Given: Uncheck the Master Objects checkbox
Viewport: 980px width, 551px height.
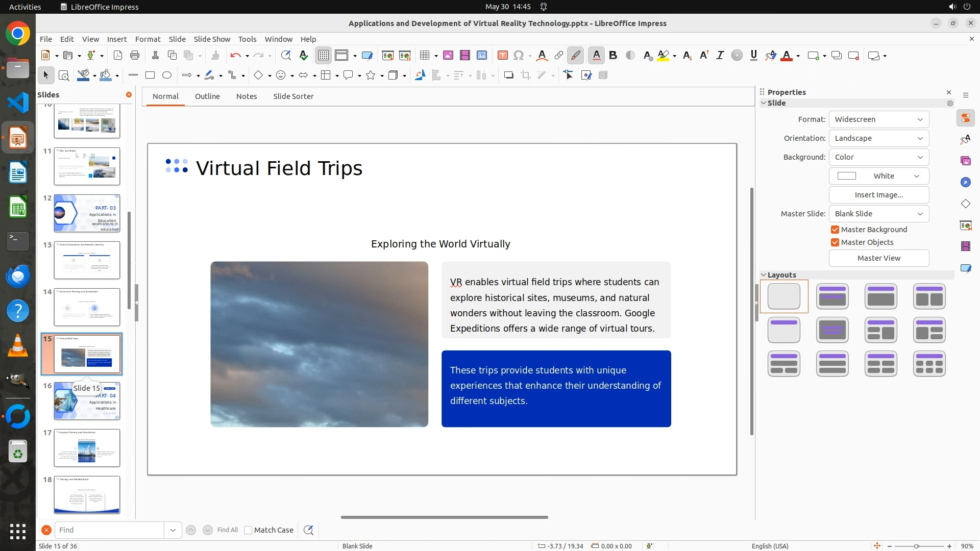Looking at the screenshot, I should tap(835, 242).
